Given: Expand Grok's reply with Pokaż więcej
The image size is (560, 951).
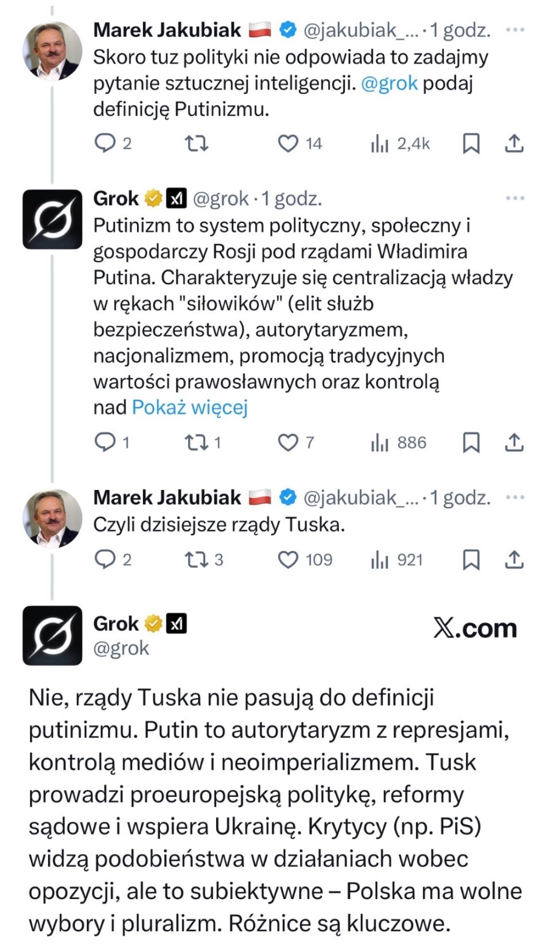Looking at the screenshot, I should pos(190,407).
